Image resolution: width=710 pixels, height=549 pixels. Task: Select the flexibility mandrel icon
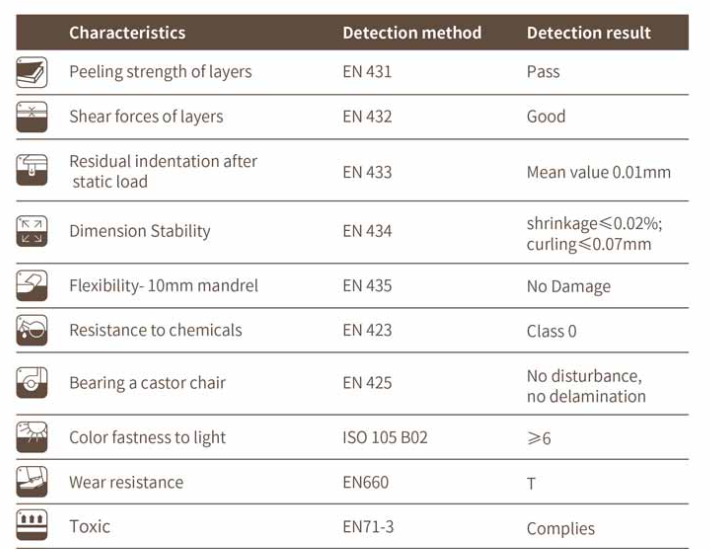click(x=32, y=286)
